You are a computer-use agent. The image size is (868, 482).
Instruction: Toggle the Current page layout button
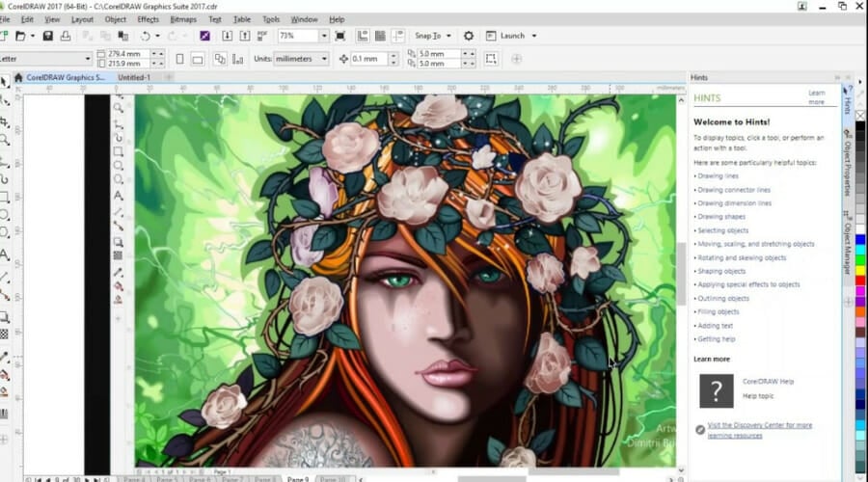tap(237, 59)
